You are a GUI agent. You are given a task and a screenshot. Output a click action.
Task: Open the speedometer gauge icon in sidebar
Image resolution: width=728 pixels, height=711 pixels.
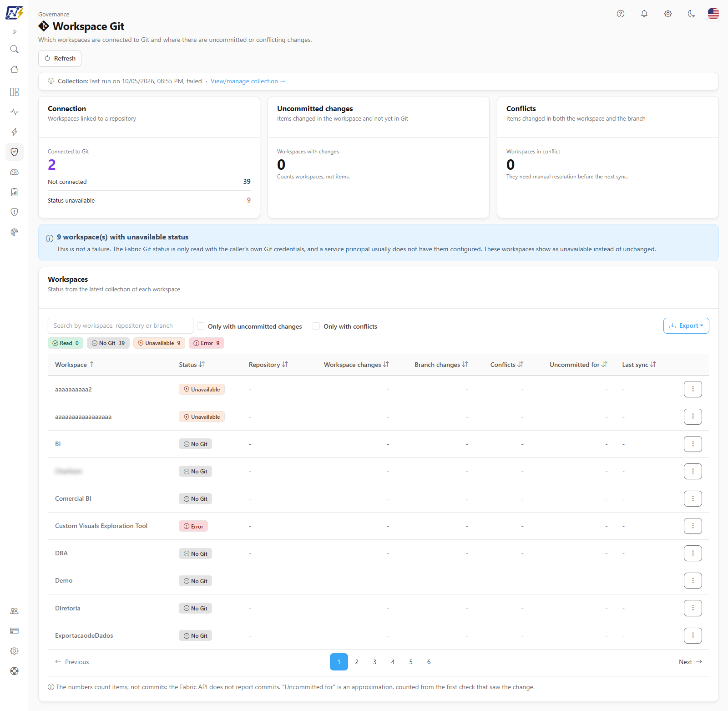15,172
